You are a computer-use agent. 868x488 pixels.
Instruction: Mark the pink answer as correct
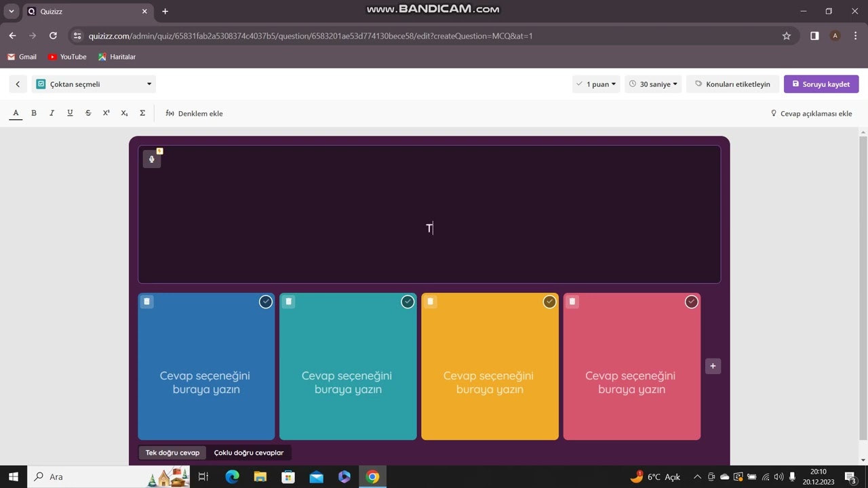(691, 302)
